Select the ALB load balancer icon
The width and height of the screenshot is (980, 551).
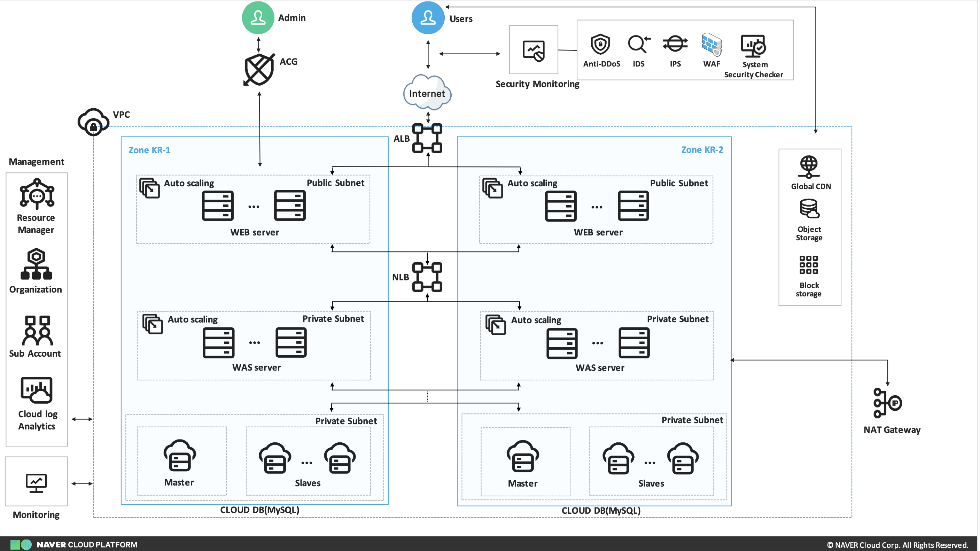427,138
